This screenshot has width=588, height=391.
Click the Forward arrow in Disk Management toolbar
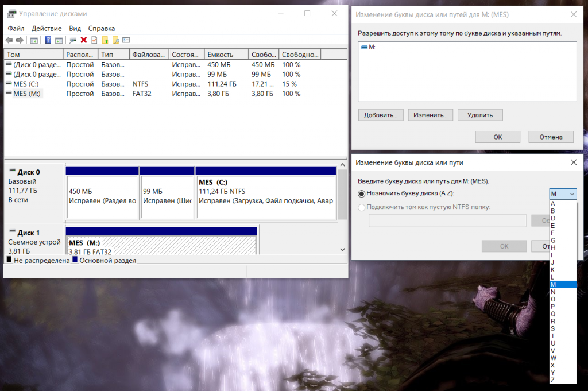pyautogui.click(x=20, y=40)
